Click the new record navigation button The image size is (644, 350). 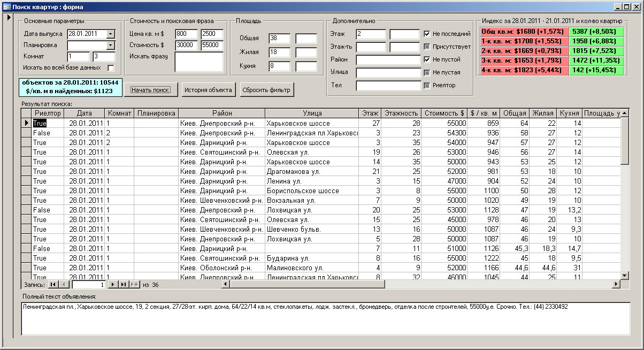[134, 285]
